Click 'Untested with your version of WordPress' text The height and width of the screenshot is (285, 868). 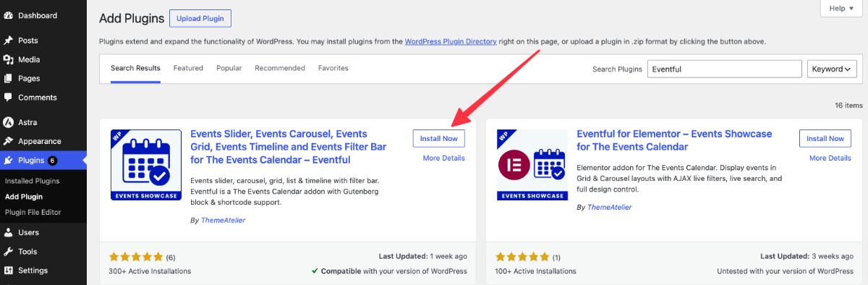coord(785,271)
